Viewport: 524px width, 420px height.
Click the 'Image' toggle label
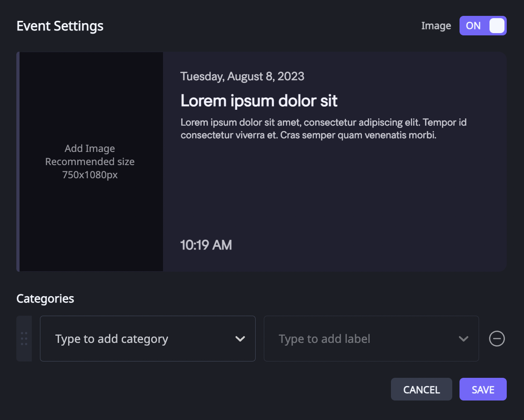436,26
